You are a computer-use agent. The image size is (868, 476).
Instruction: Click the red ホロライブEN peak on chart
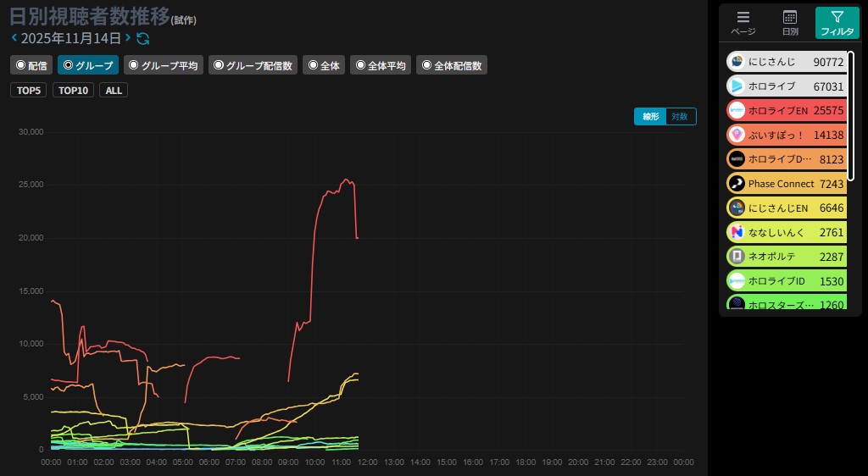347,179
